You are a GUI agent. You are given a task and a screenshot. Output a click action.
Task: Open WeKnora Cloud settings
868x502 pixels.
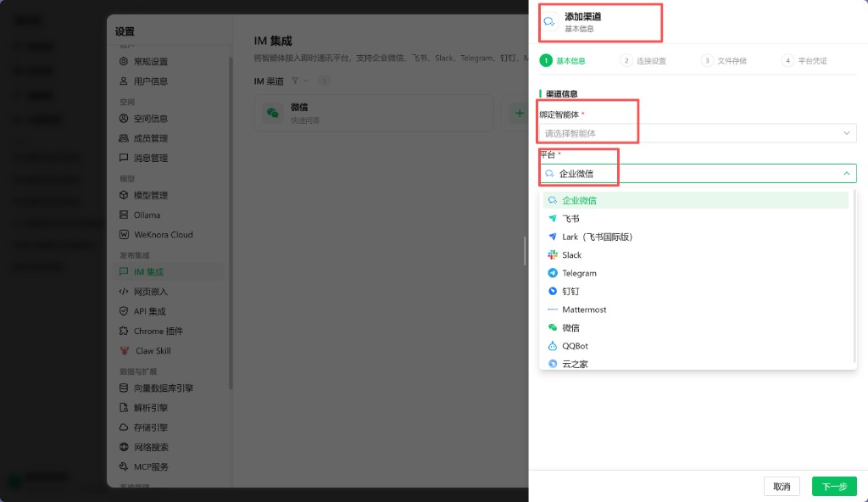click(x=169, y=235)
